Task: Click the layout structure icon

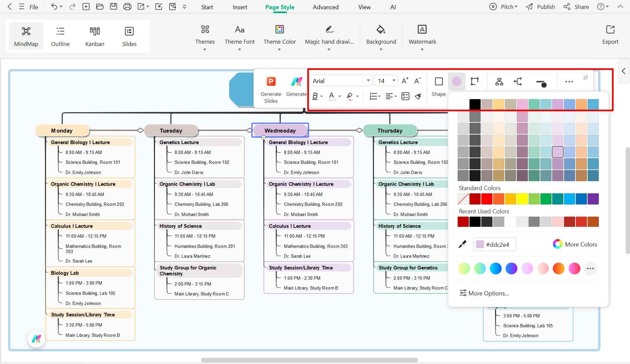Action: tap(499, 81)
